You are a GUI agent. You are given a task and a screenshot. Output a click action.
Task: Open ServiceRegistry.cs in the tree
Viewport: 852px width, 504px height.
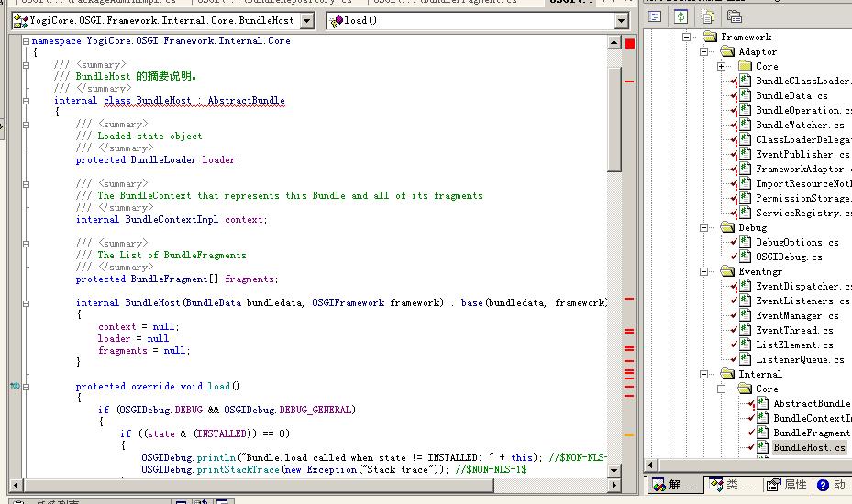[803, 213]
